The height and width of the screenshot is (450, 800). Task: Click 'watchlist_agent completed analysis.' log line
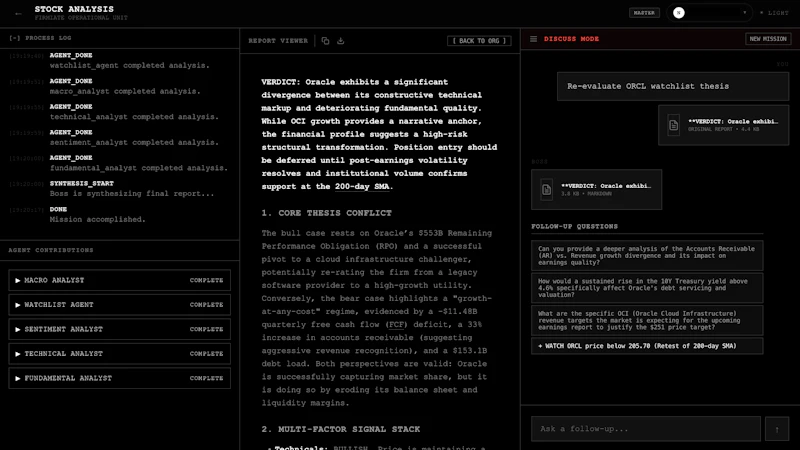pyautogui.click(x=130, y=65)
